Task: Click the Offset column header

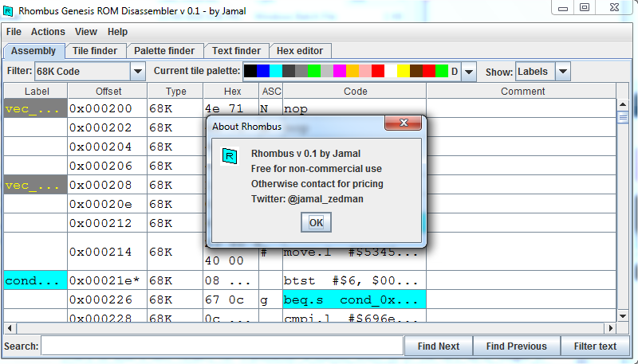Action: [x=108, y=92]
